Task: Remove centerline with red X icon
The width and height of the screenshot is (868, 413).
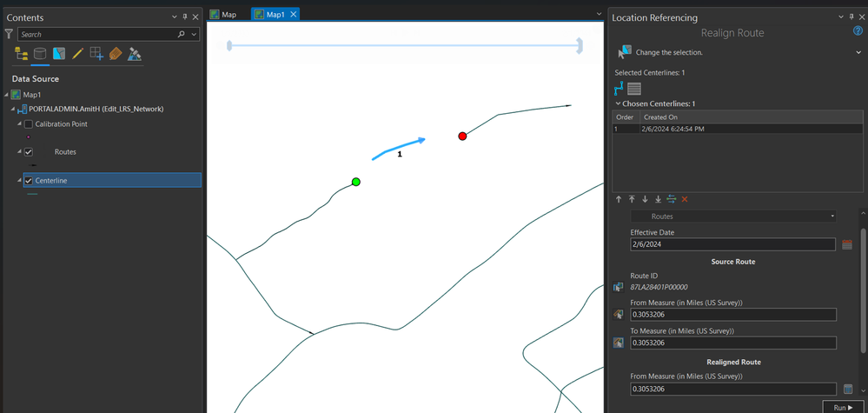Action: point(685,199)
